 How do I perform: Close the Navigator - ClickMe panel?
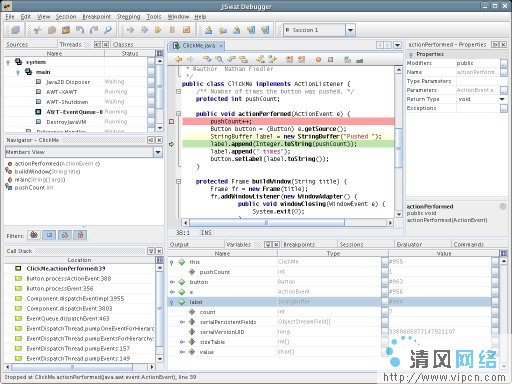159,140
